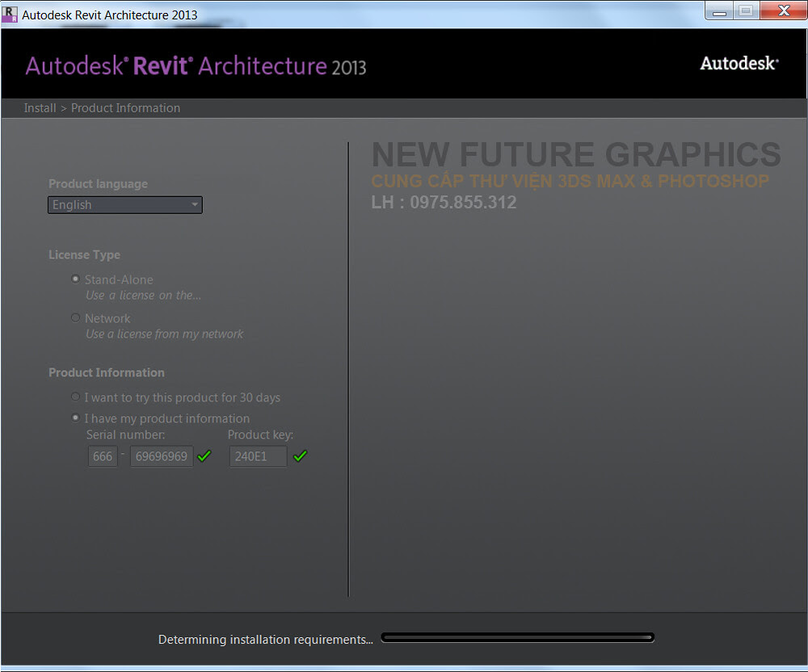The image size is (808, 672).
Task: Click the serial number field 69696969
Action: (162, 456)
